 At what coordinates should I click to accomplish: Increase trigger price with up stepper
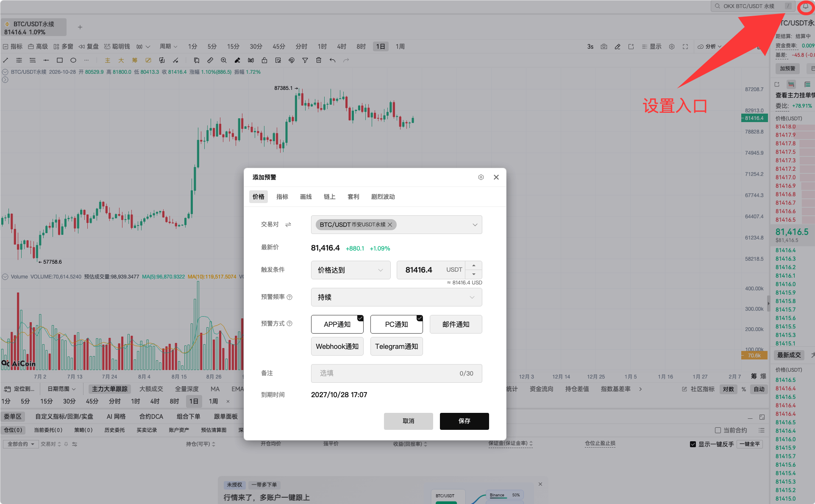pos(474,265)
